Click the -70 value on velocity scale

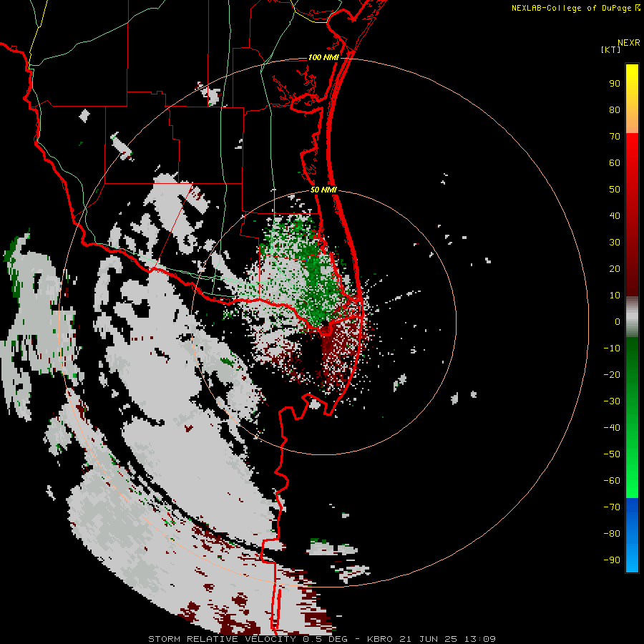pyautogui.click(x=612, y=507)
